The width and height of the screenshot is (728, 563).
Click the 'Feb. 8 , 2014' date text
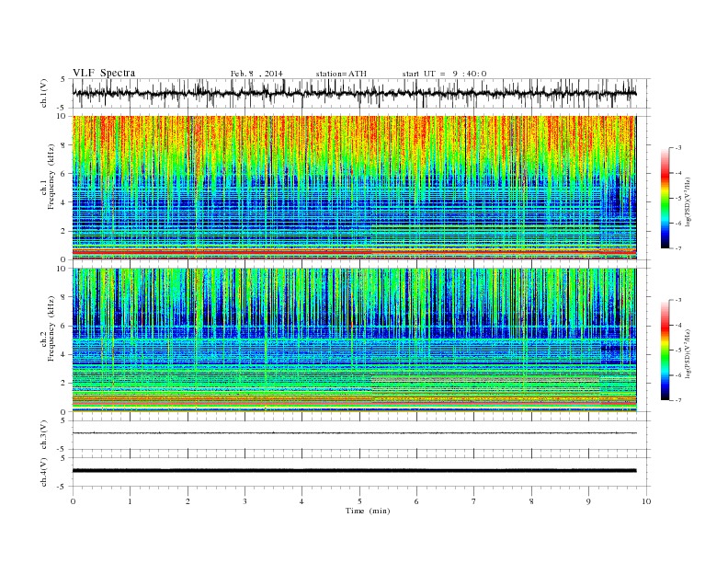tap(256, 74)
